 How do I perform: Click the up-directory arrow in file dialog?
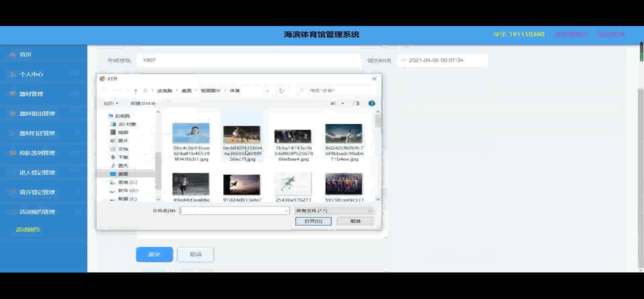coord(135,91)
